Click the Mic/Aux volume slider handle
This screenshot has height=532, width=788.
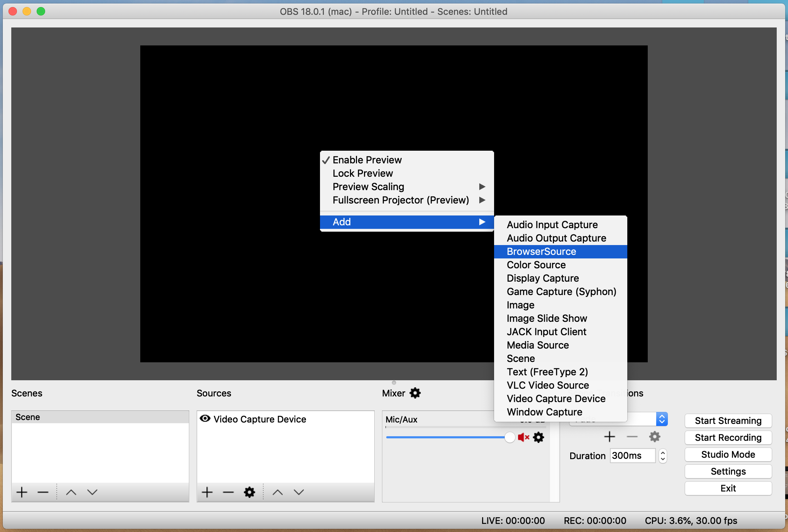pyautogui.click(x=510, y=437)
